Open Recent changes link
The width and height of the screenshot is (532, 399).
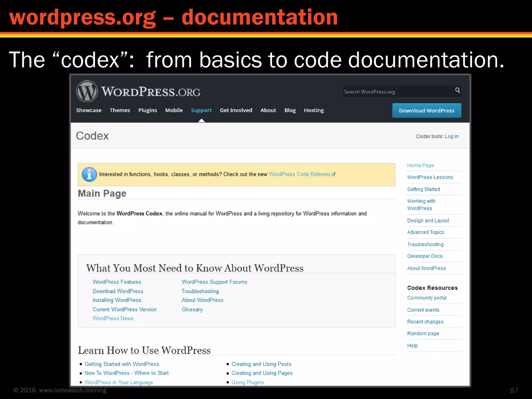(x=425, y=322)
